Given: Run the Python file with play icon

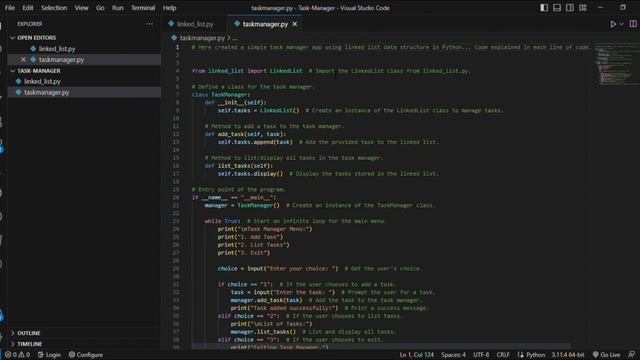Looking at the screenshot, I should 613,24.
